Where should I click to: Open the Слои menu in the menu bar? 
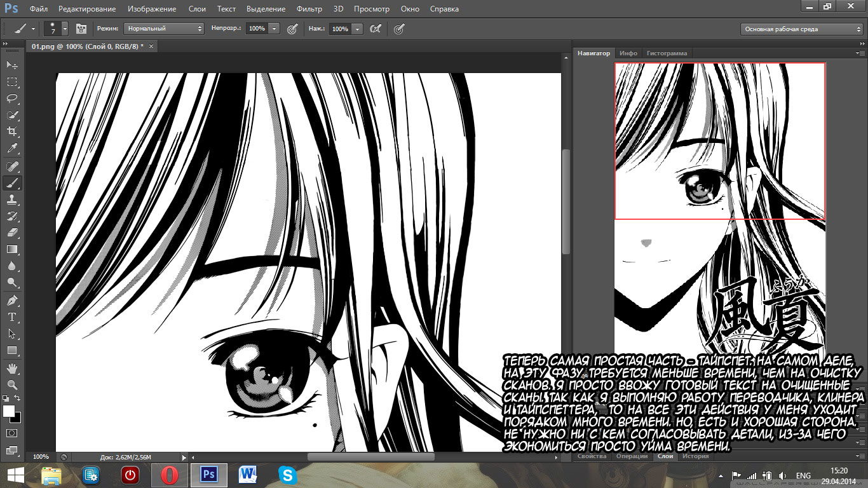tap(197, 9)
